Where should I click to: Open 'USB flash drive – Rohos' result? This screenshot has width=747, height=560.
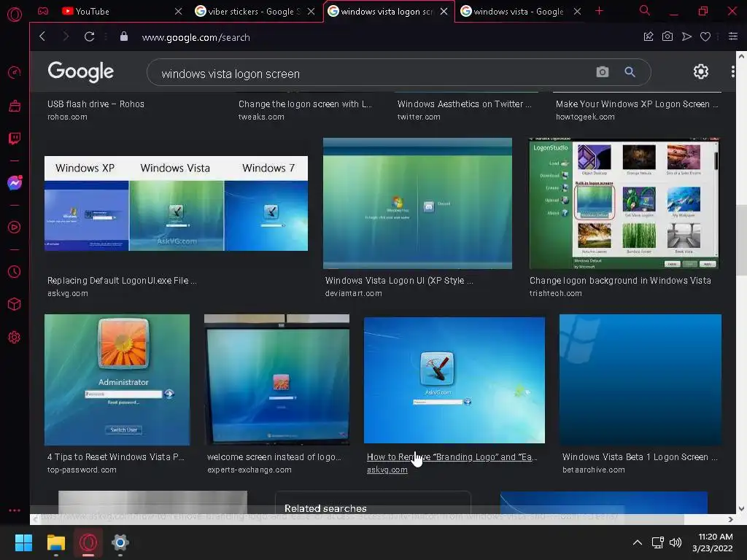96,104
